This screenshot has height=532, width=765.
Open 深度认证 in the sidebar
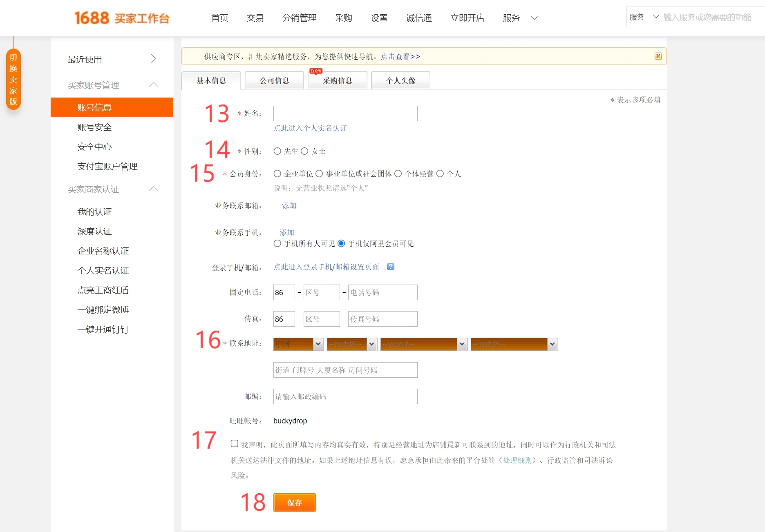[94, 231]
